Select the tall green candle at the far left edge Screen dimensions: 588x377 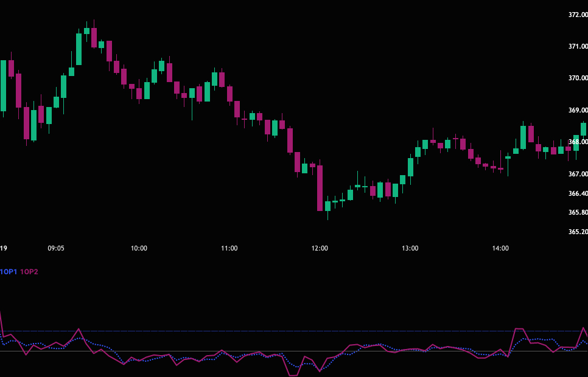tap(4, 86)
